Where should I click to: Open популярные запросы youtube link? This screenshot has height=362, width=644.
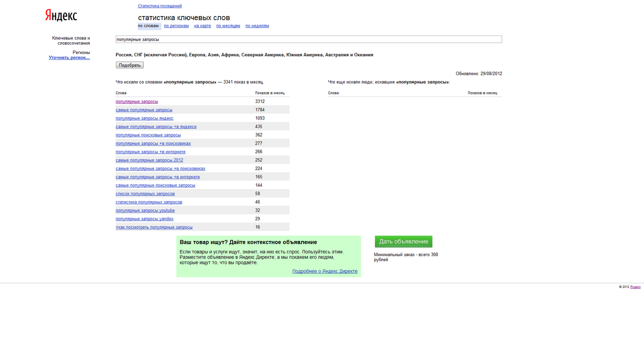(x=145, y=210)
